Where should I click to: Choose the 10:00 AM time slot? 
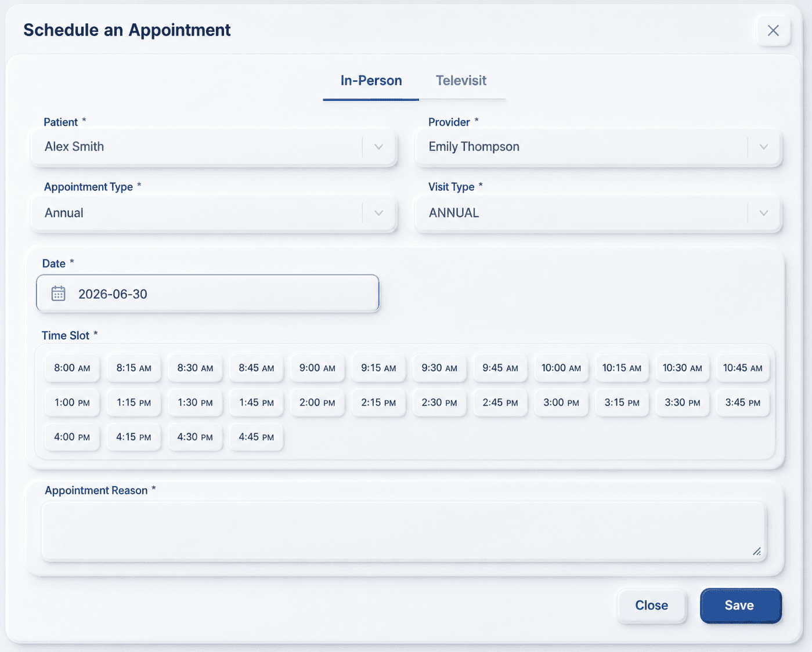[561, 368]
